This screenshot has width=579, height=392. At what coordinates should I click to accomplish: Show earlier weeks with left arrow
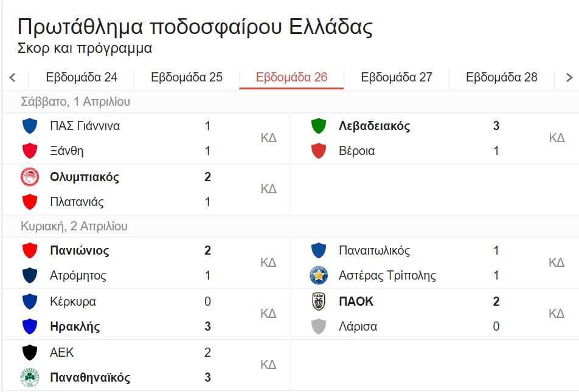tap(13, 78)
